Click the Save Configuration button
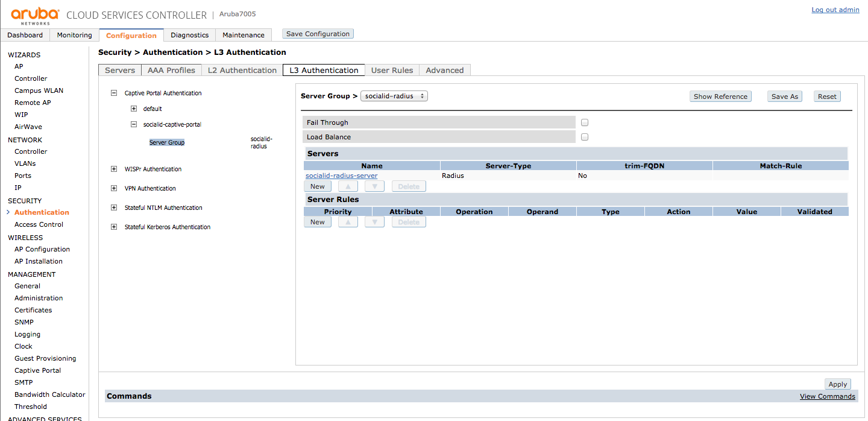This screenshot has height=421, width=868. [x=318, y=34]
